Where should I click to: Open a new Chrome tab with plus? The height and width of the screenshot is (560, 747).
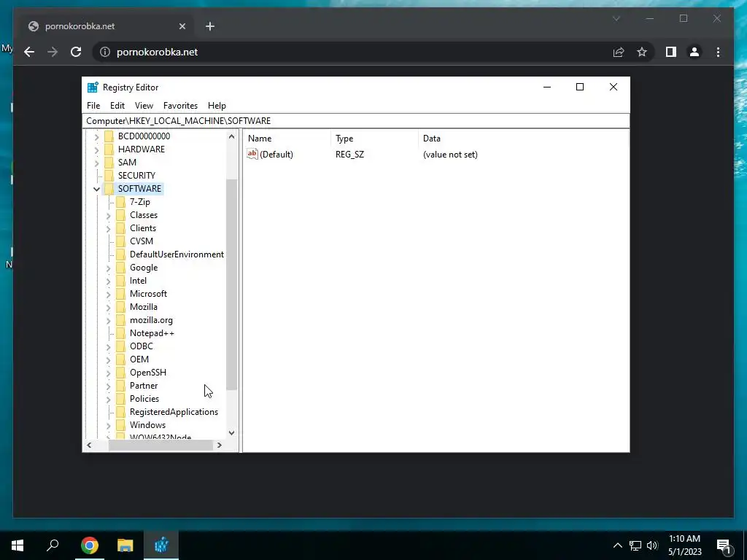tap(210, 26)
